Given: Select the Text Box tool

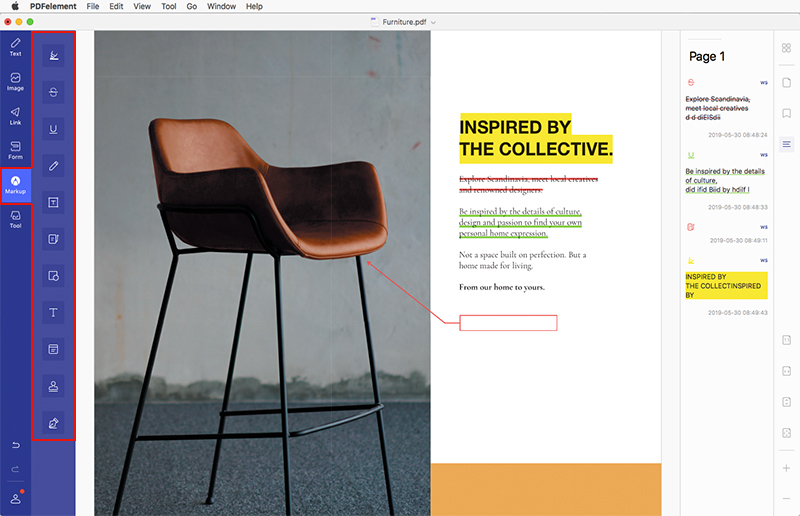Looking at the screenshot, I should coord(53,203).
